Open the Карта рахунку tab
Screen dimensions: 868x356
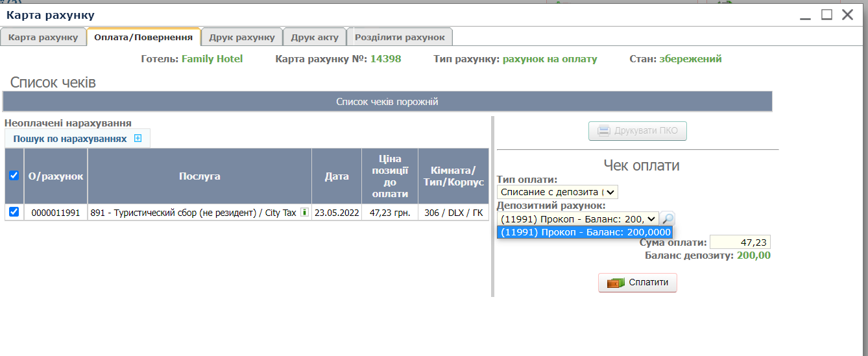pyautogui.click(x=43, y=37)
